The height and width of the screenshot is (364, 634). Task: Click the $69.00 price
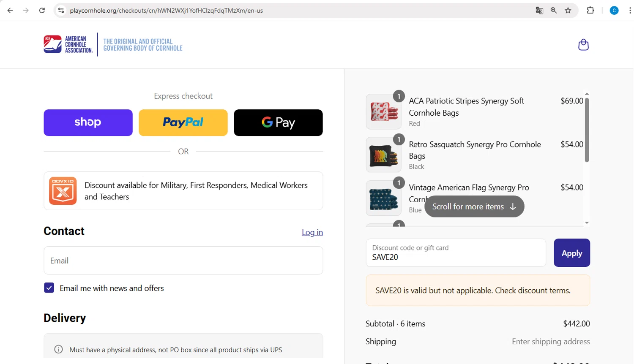572,101
